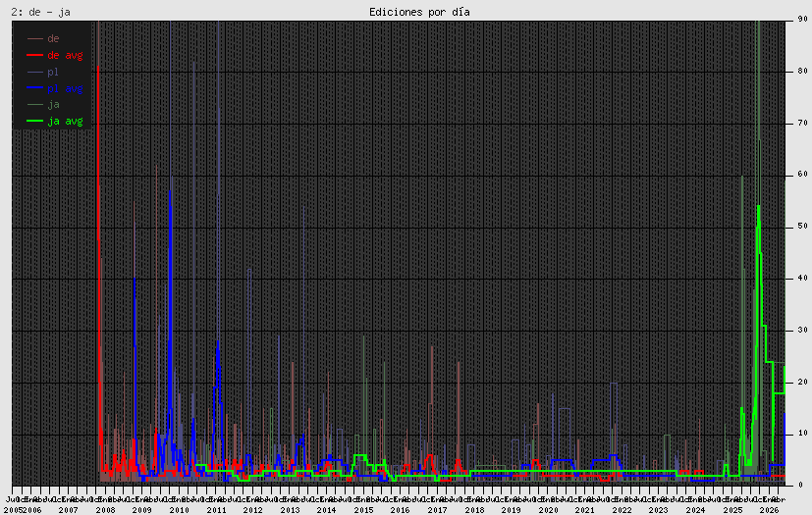The height and width of the screenshot is (515, 812).
Task: Click the 2008 year label on x-axis
Action: point(105,510)
